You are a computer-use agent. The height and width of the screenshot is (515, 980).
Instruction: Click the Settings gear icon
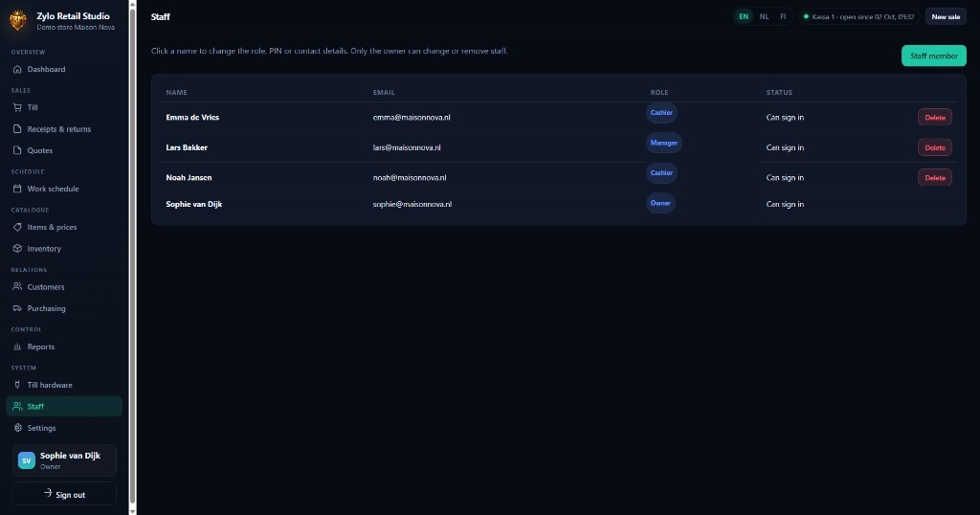pyautogui.click(x=17, y=428)
